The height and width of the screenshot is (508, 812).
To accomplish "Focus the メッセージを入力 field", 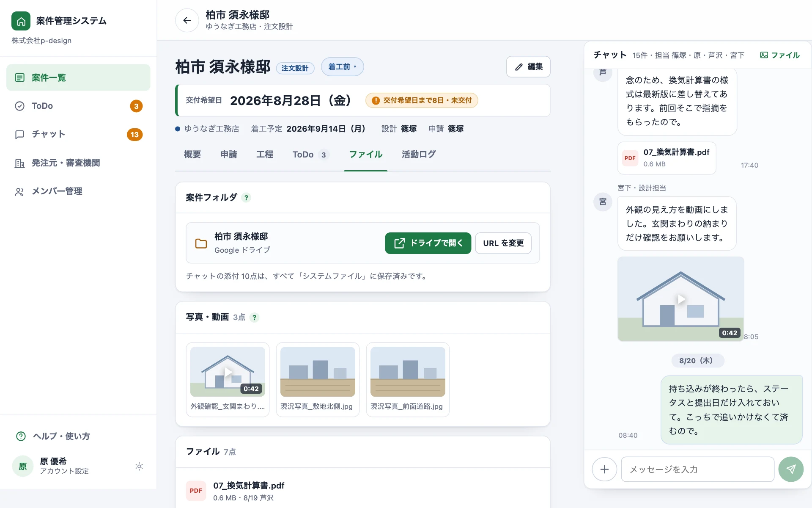I will click(697, 469).
